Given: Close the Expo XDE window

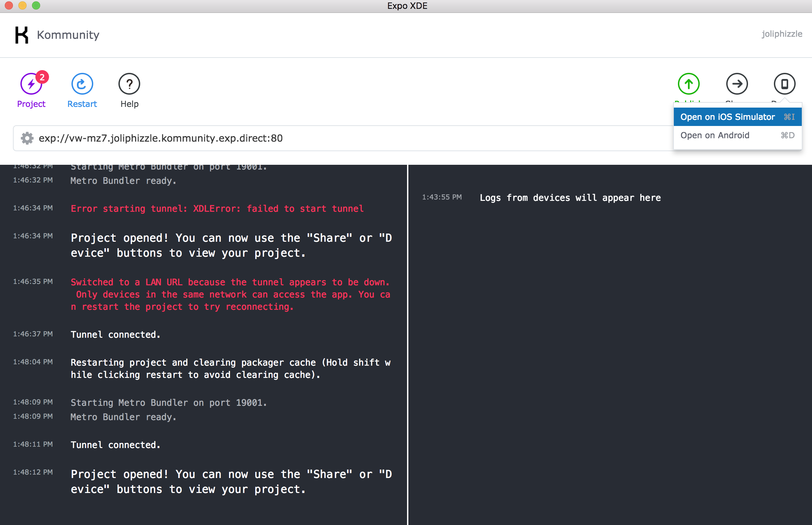Looking at the screenshot, I should pos(9,5).
